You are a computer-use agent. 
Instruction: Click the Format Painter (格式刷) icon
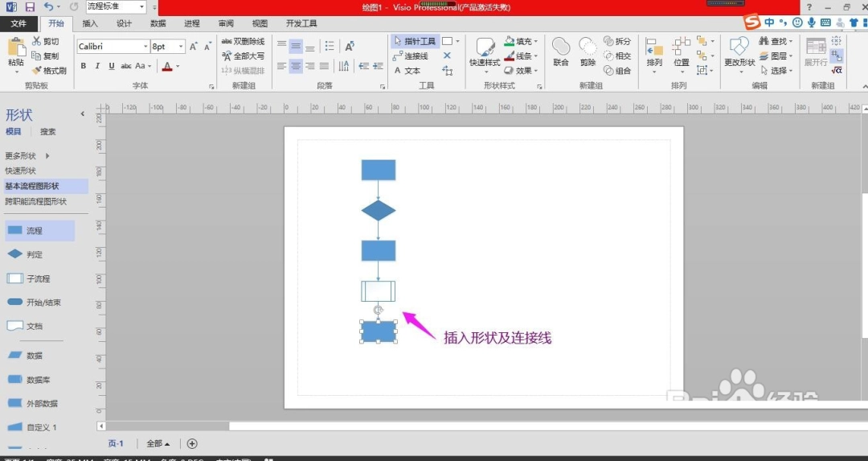pyautogui.click(x=36, y=70)
